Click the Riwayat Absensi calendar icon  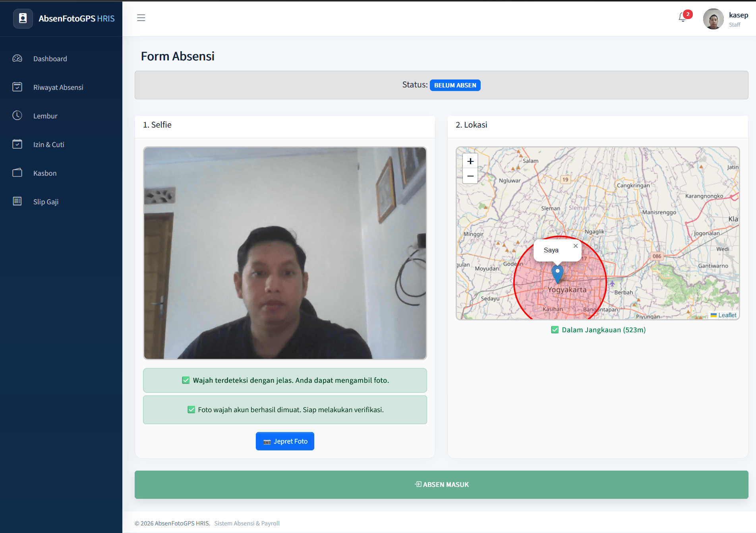click(x=17, y=87)
